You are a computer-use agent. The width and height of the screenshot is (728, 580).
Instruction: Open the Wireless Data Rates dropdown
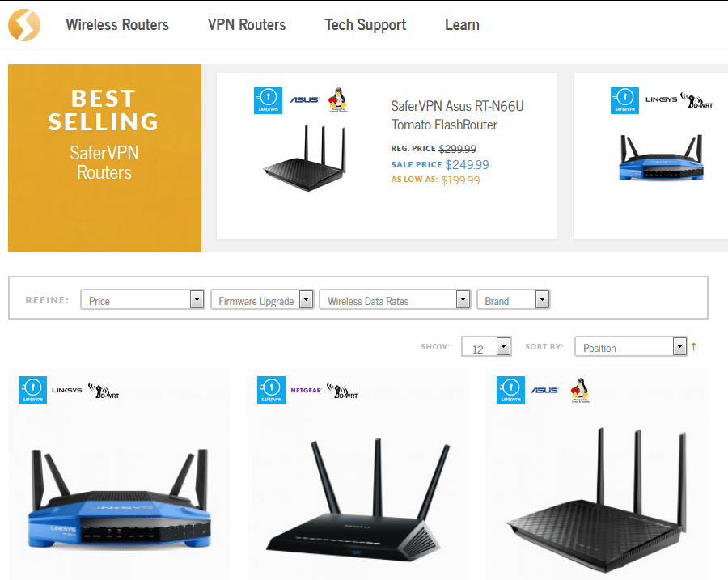click(x=395, y=300)
